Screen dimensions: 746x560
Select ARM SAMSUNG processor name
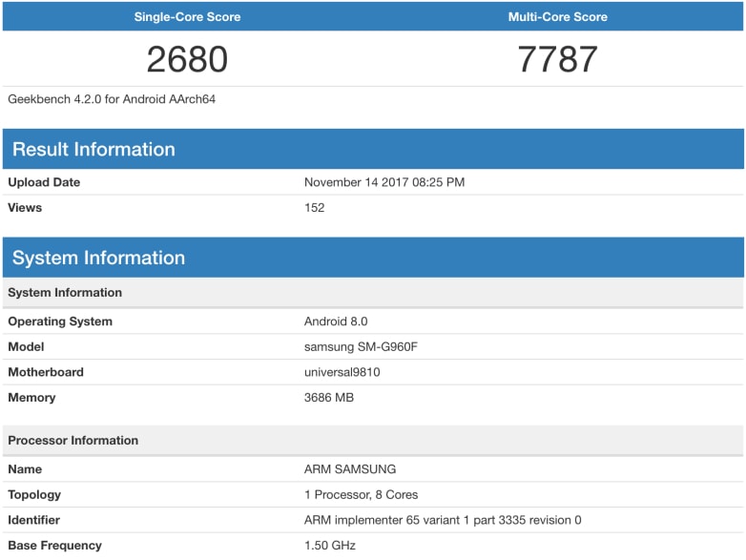click(x=350, y=469)
